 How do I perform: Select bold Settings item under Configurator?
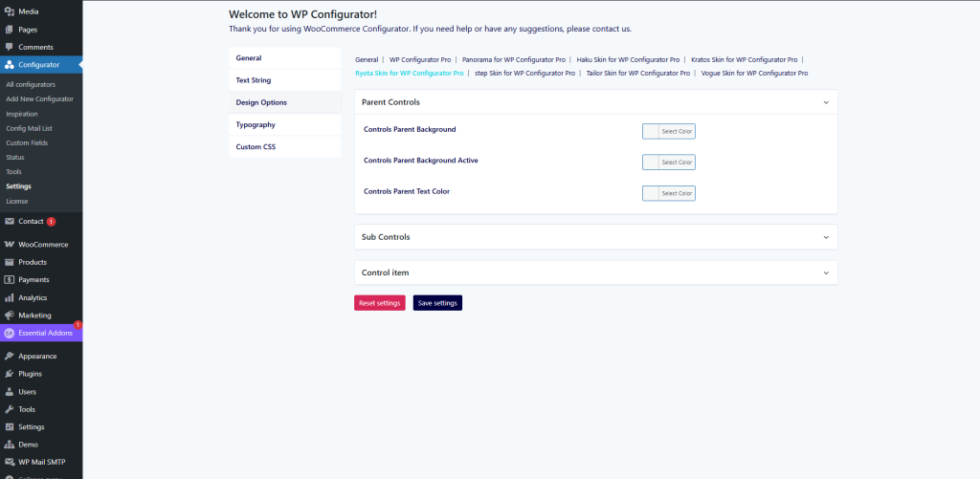tap(18, 186)
